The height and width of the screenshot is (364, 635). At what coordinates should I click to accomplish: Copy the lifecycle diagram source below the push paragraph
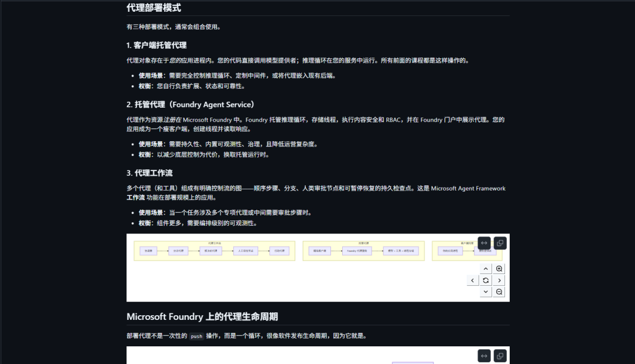(500, 356)
